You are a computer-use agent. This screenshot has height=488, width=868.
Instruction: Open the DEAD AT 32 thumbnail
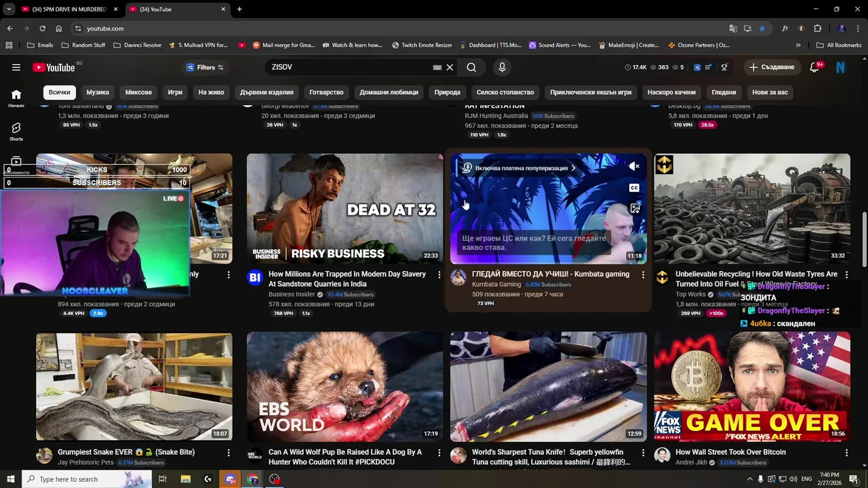click(x=344, y=208)
